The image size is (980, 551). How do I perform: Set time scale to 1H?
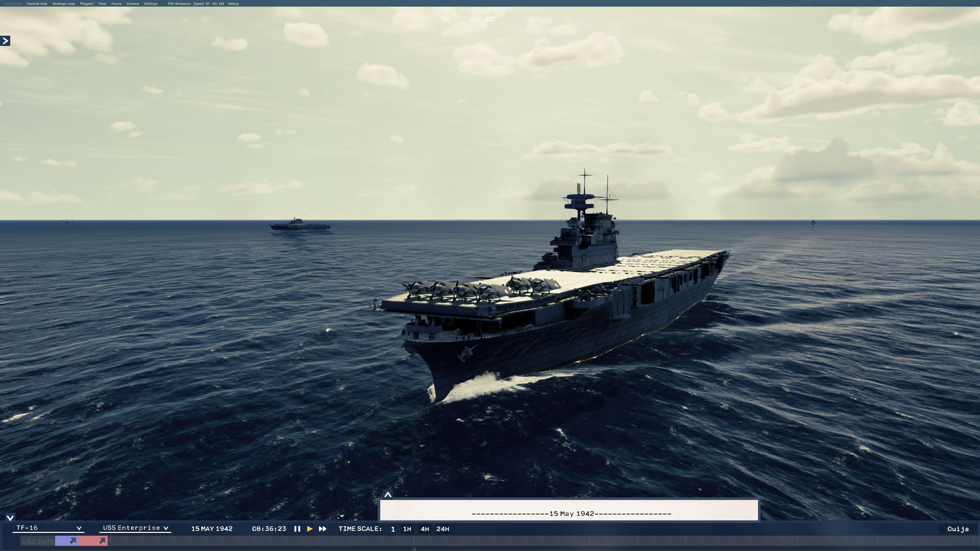pos(407,529)
